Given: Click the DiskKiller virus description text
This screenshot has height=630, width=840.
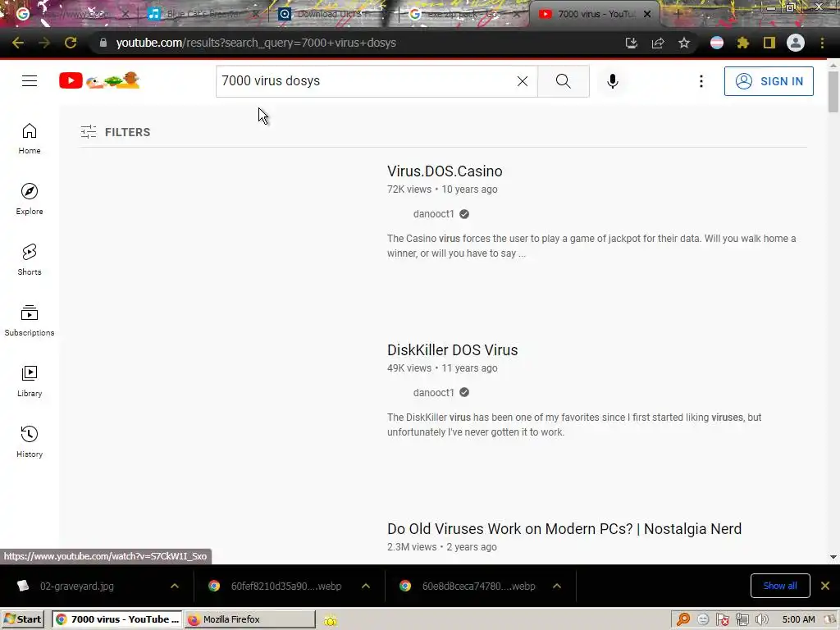Looking at the screenshot, I should [574, 425].
